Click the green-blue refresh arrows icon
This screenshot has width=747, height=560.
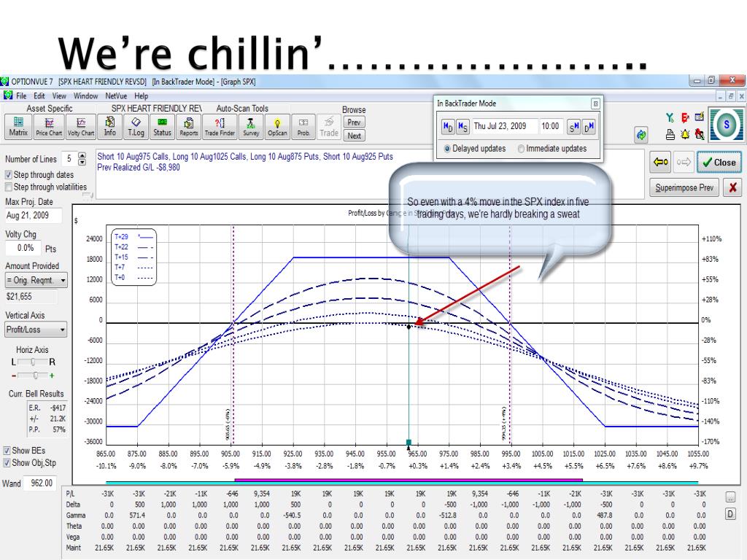(641, 135)
